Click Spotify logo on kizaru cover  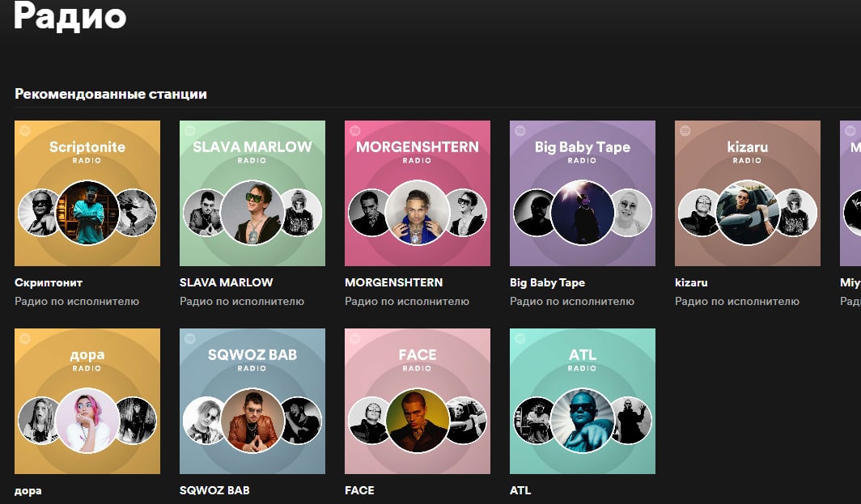685,131
